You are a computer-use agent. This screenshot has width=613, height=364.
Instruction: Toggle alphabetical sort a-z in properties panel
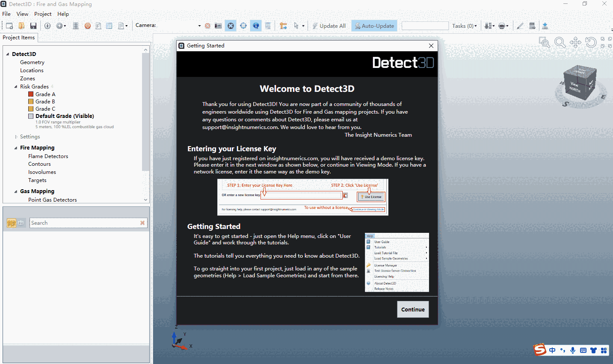tap(21, 223)
